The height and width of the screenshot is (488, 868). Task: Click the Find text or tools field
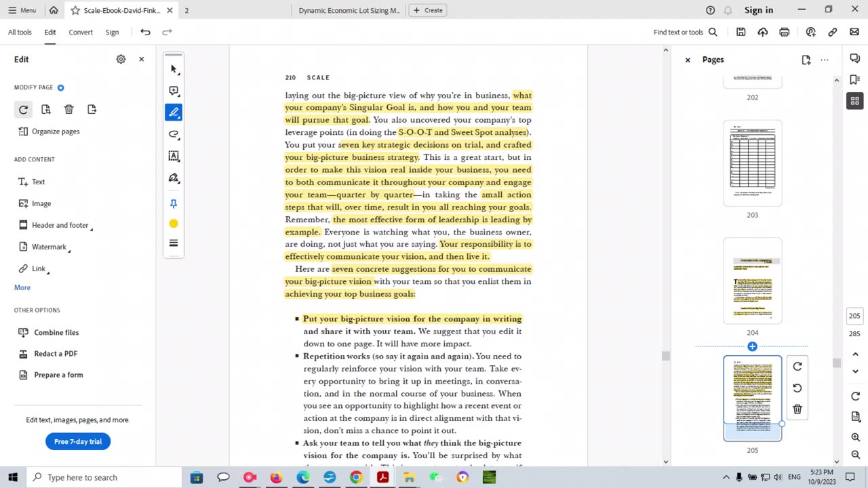(686, 32)
